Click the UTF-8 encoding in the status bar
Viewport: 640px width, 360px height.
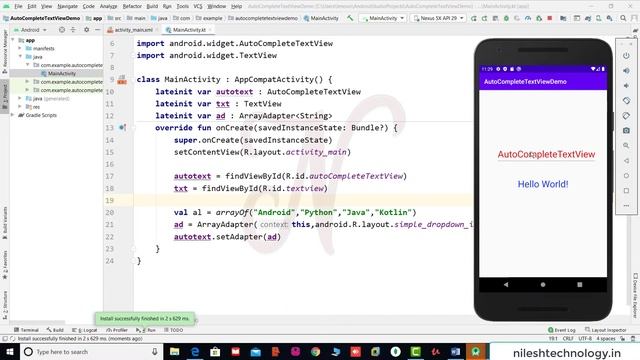[x=585, y=339]
